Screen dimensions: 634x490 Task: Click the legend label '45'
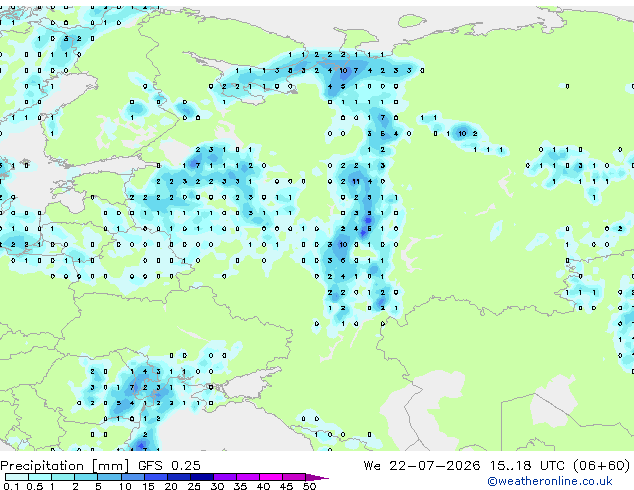click(x=286, y=486)
